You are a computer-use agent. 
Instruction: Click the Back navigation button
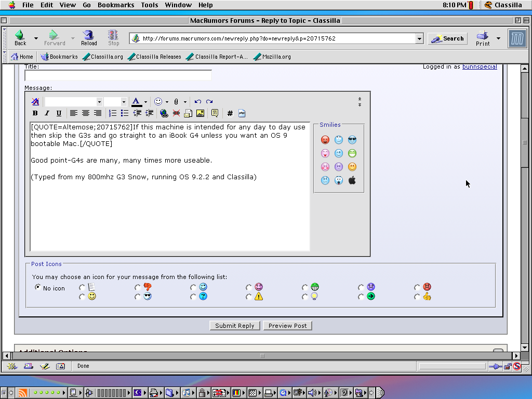click(x=20, y=37)
